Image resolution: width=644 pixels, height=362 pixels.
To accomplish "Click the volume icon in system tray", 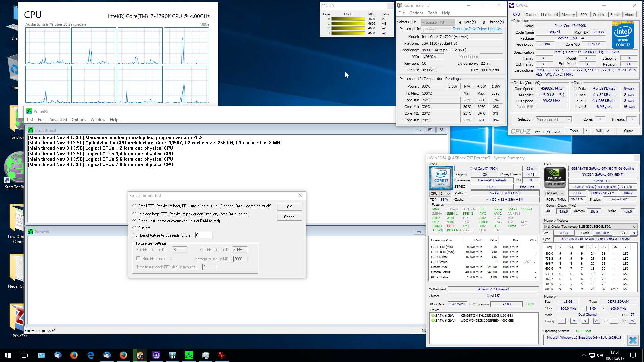I will (x=600, y=355).
